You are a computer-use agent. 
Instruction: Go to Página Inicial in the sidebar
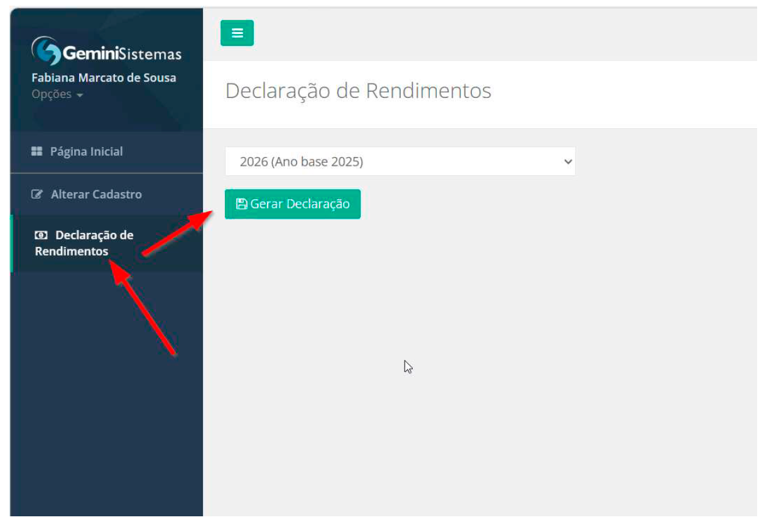pos(86,151)
